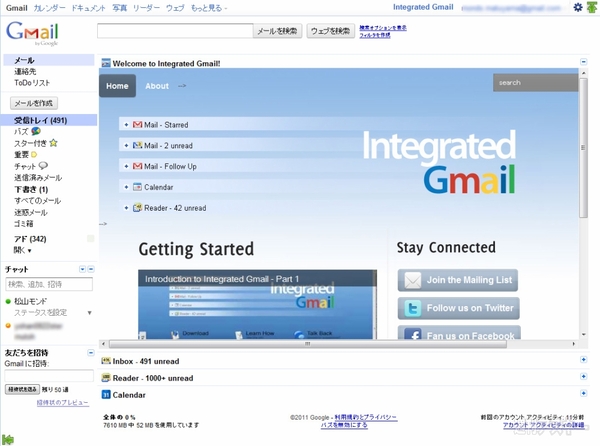
Task: Click Join the Mailing List button
Action: [458, 280]
